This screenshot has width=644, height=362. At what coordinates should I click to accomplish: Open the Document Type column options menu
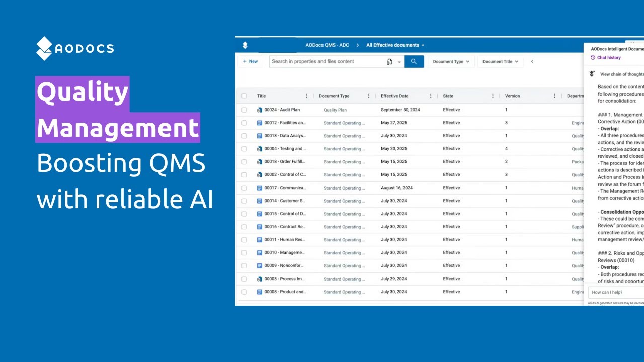coord(369,96)
